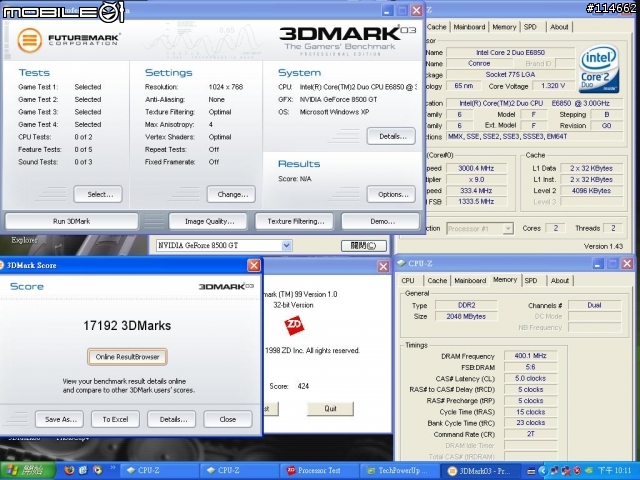The image size is (640, 480).
Task: Switch to the second CPU-Z taskbar button
Action: (x=240, y=471)
